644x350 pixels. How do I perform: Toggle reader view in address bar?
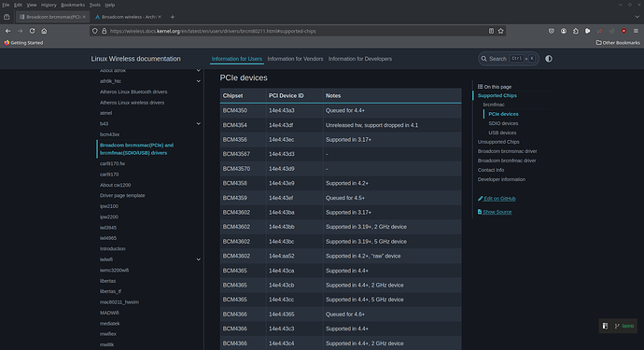coord(491,31)
